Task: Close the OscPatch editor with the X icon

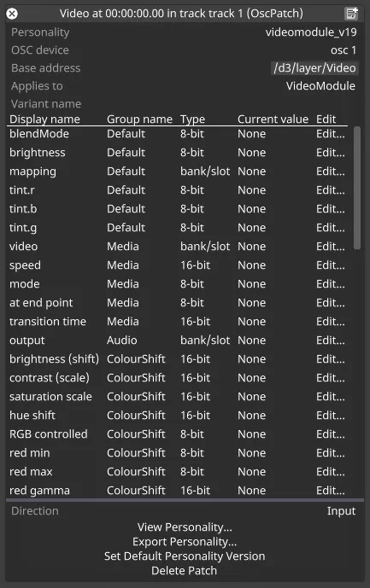Action: (12, 14)
